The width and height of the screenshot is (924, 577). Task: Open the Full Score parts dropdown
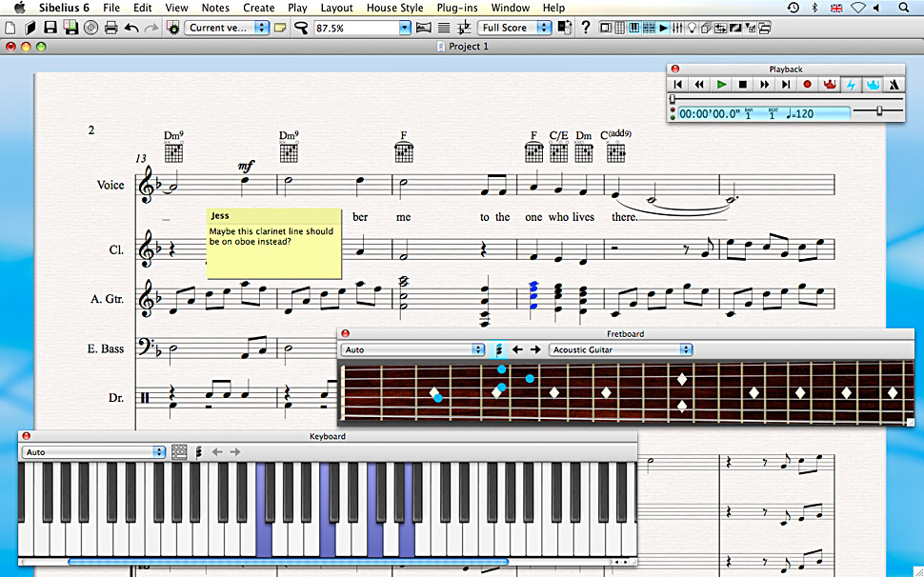pyautogui.click(x=515, y=28)
